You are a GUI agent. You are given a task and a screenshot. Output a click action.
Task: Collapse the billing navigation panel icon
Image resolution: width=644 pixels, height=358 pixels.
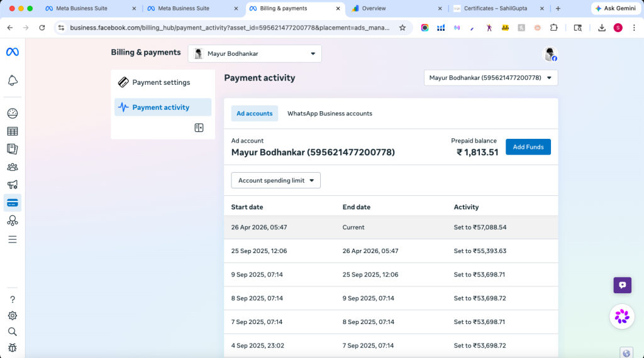(x=199, y=128)
